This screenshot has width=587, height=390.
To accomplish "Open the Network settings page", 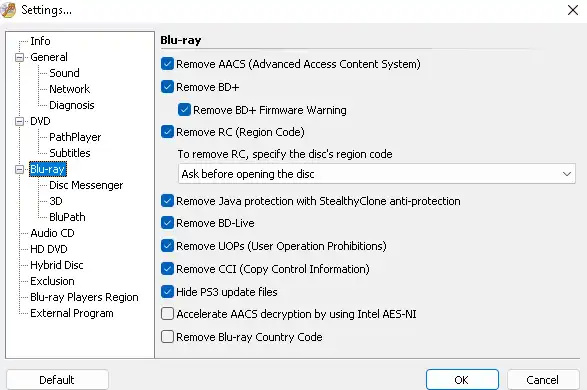I will point(70,89).
